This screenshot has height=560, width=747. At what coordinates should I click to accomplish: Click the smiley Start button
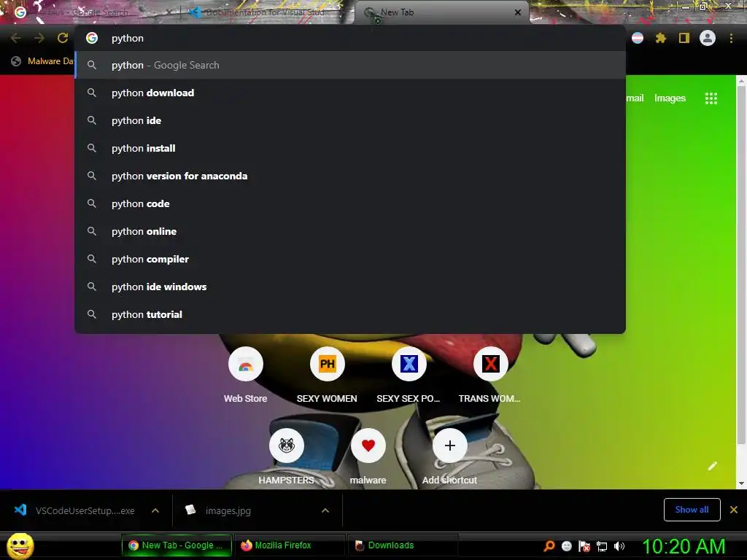point(20,545)
